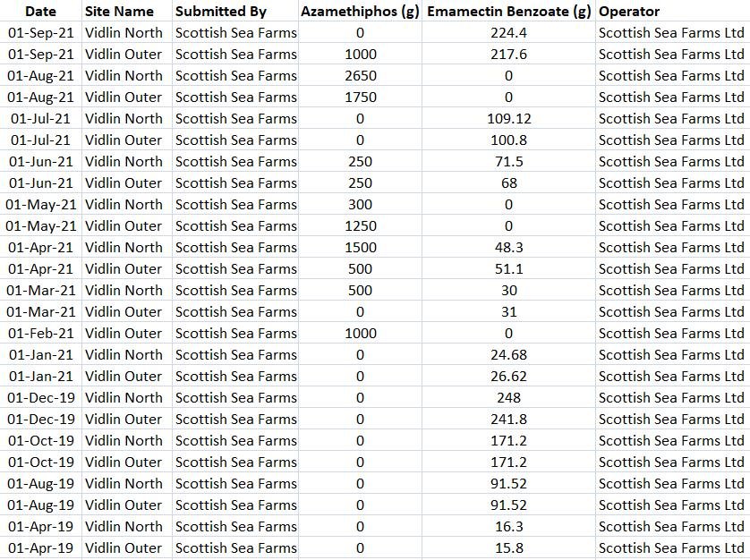The width and height of the screenshot is (750, 560).
Task: Select the cell with value 48.3
Action: 509,248
